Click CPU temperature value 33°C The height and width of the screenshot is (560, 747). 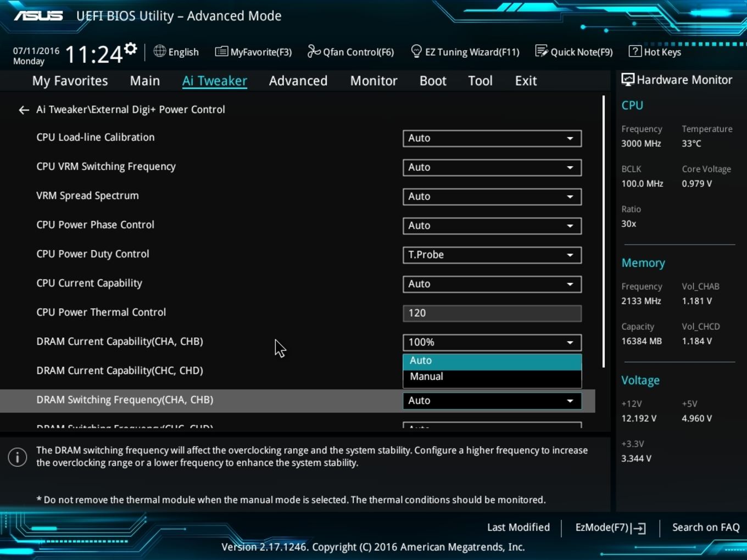692,143
